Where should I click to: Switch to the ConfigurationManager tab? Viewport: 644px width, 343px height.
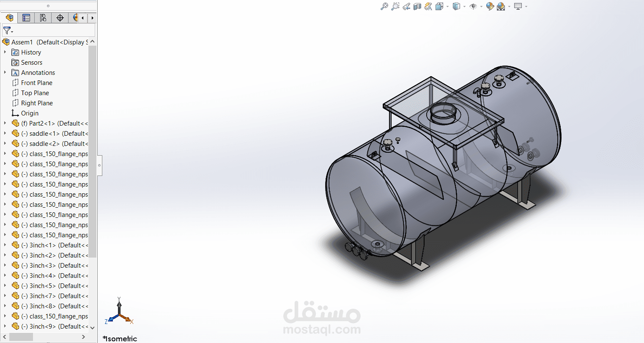(43, 18)
